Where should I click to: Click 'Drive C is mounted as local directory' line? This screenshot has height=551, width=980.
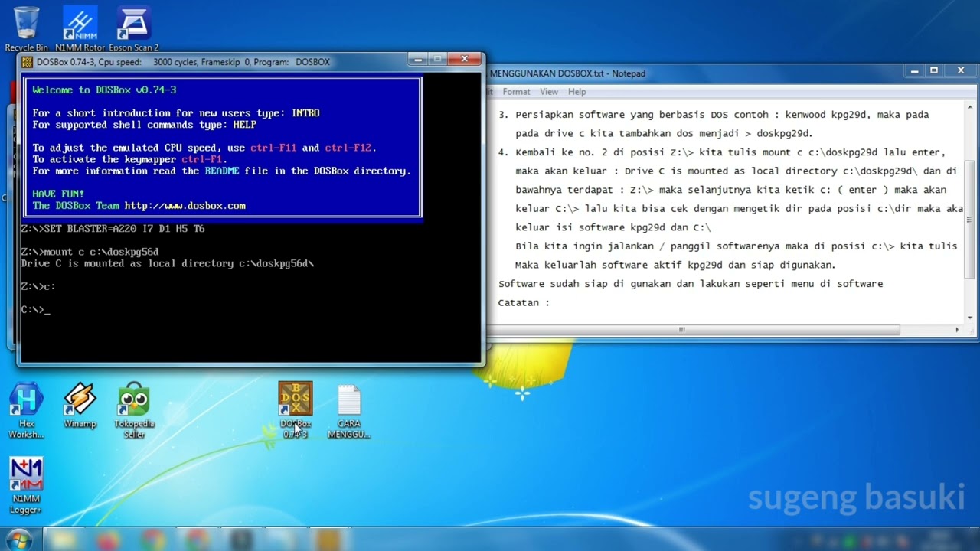coord(167,263)
